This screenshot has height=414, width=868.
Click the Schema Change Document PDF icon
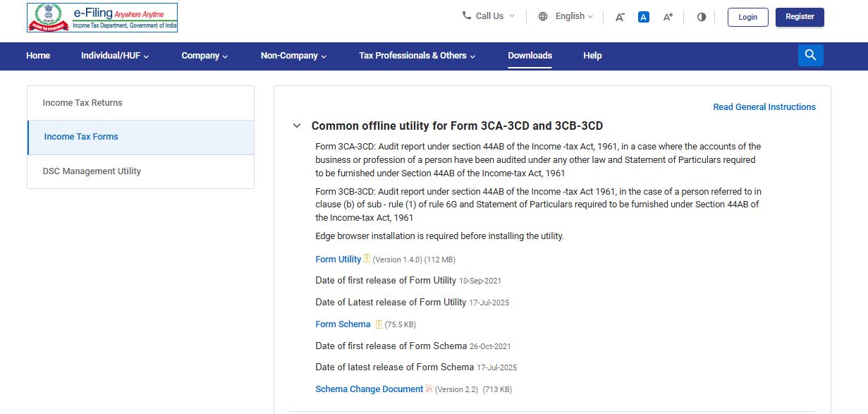tap(429, 389)
